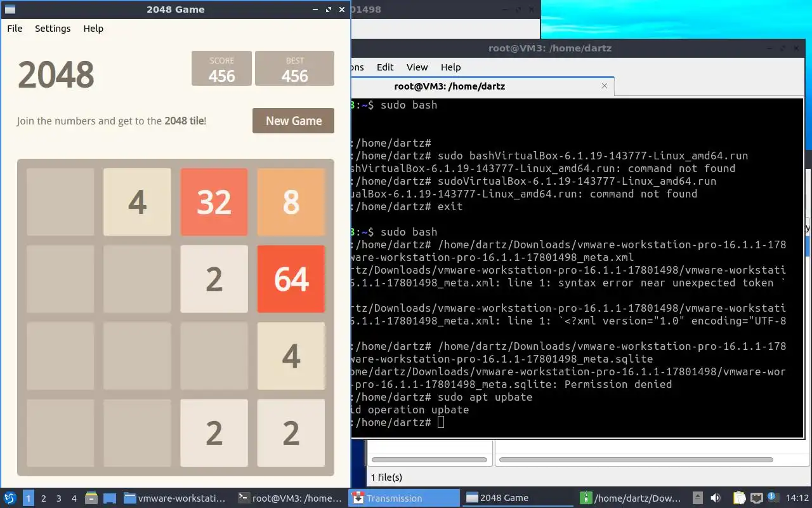
Task: Switch to workspace 1 in pager
Action: pyautogui.click(x=29, y=498)
